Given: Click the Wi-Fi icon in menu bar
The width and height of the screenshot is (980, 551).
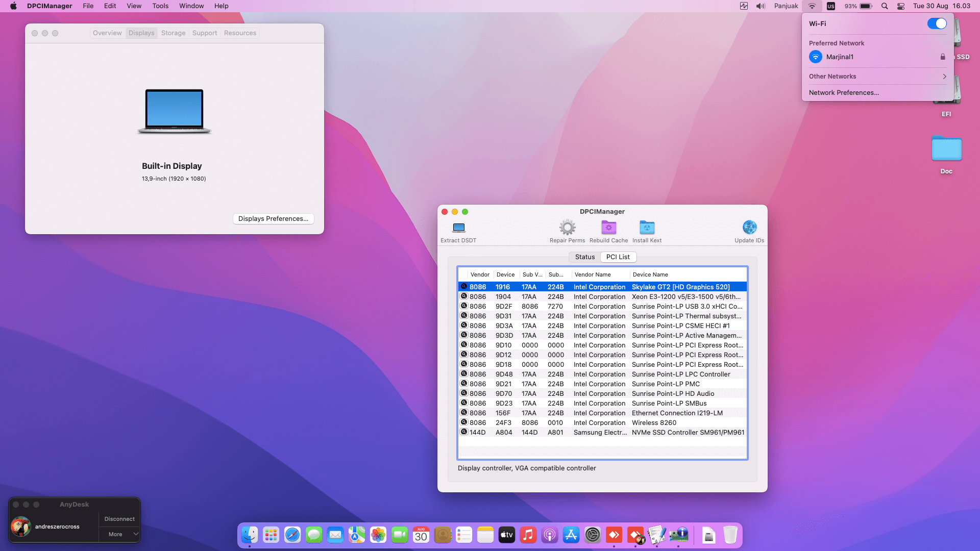Looking at the screenshot, I should [812, 6].
